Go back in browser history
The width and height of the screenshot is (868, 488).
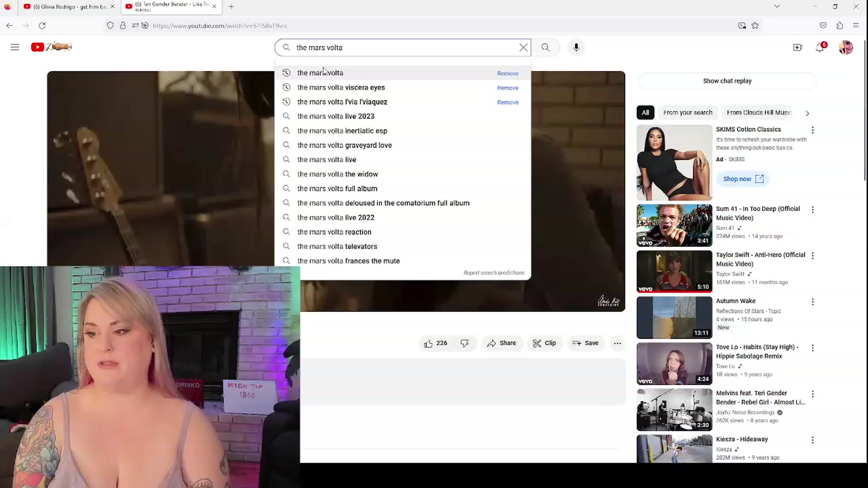[x=9, y=26]
